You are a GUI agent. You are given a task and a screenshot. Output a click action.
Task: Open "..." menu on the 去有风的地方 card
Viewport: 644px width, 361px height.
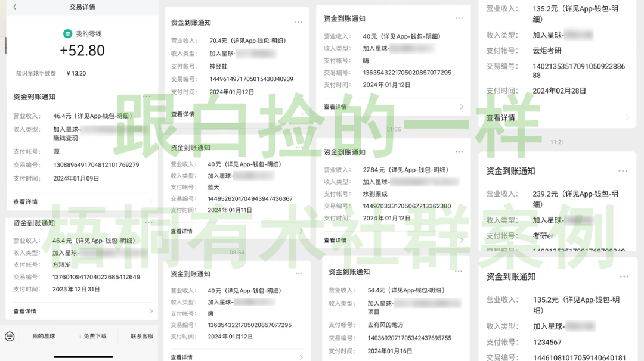(458, 273)
